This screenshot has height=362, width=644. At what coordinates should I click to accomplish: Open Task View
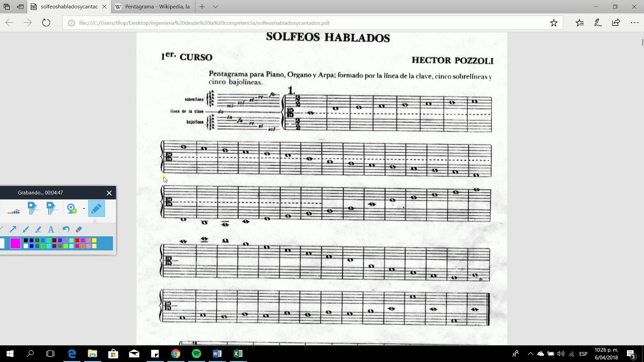50,353
